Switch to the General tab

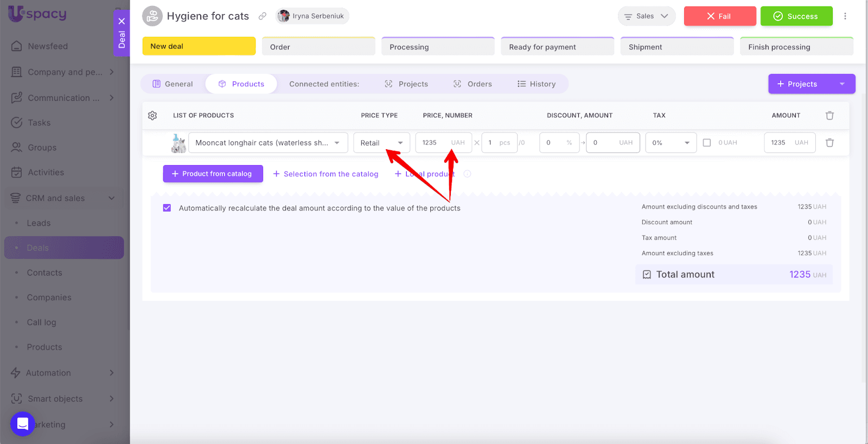click(x=173, y=84)
